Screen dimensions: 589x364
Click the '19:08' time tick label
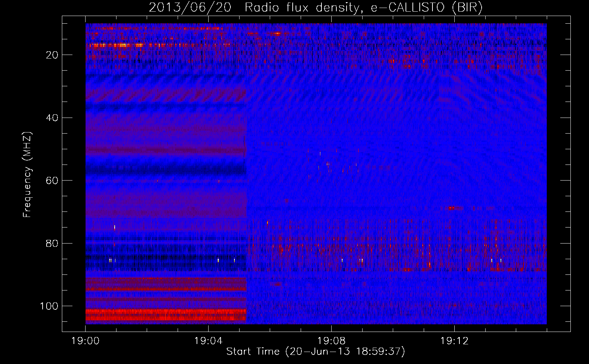coord(331,341)
